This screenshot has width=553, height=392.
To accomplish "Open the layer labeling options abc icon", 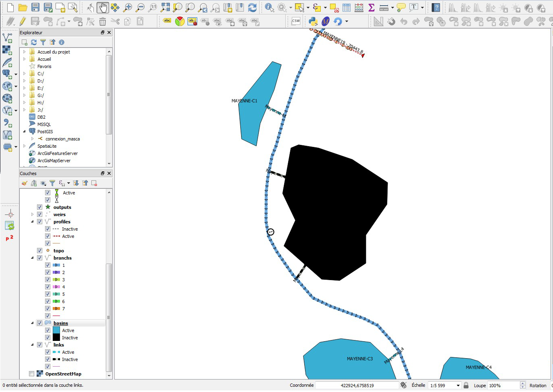I will pos(167,21).
